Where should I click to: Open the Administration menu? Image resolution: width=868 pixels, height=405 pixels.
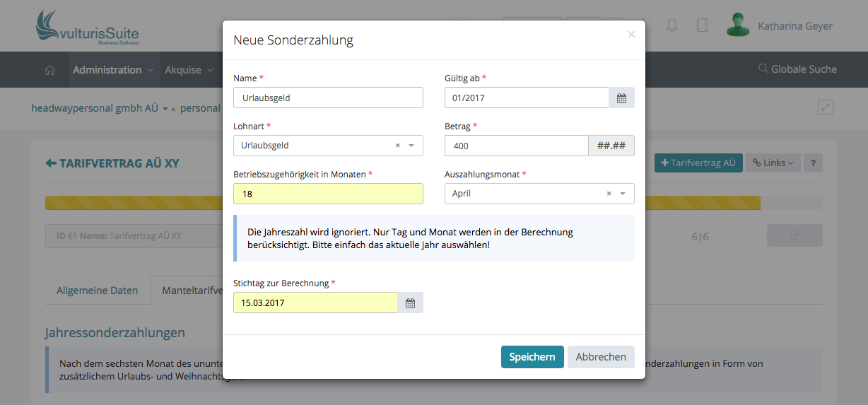point(112,70)
